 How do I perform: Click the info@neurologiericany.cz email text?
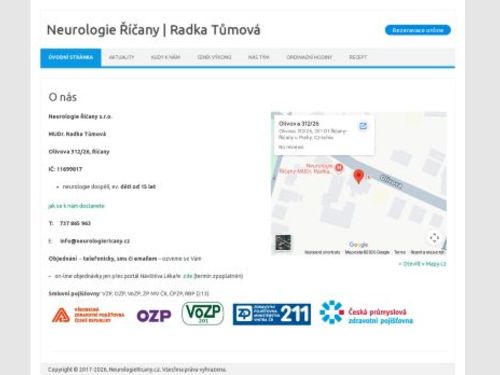[x=95, y=241]
